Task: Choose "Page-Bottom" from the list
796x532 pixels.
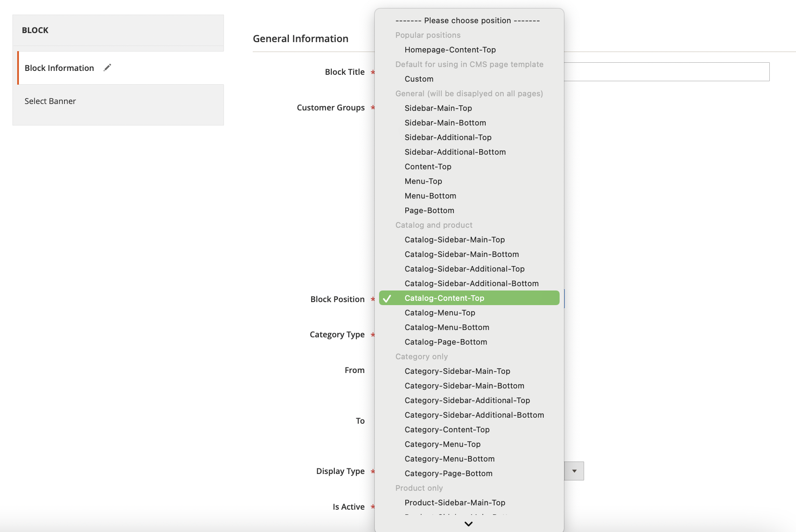Action: 429,210
